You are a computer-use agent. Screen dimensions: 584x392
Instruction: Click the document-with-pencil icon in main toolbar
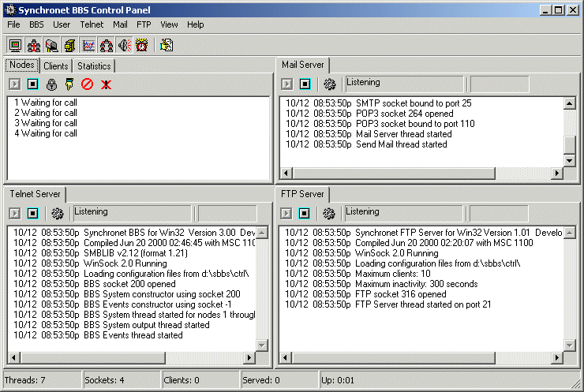point(166,46)
